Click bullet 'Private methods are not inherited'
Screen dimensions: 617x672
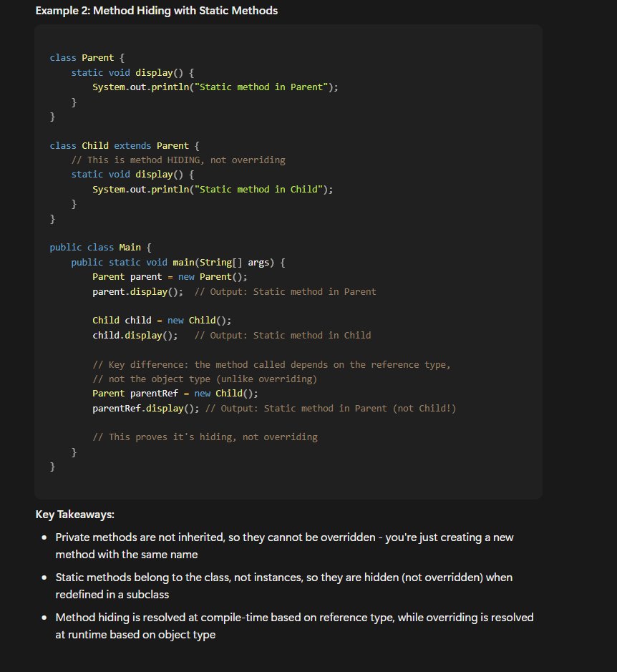(x=284, y=546)
